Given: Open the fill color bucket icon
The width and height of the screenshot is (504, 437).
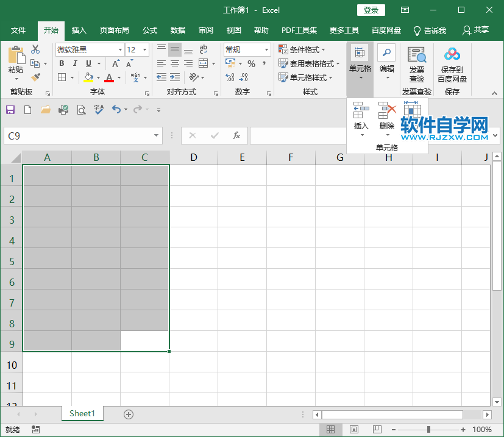Looking at the screenshot, I should pos(90,77).
